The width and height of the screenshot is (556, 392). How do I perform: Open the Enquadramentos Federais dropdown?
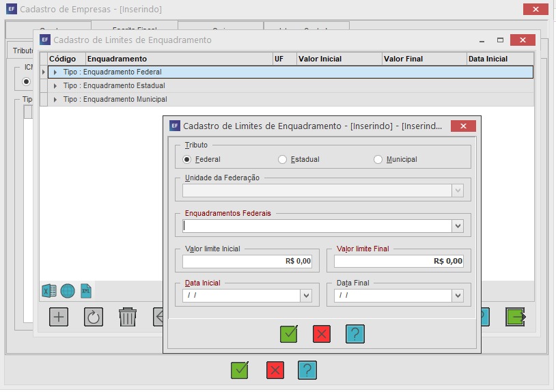pyautogui.click(x=458, y=226)
